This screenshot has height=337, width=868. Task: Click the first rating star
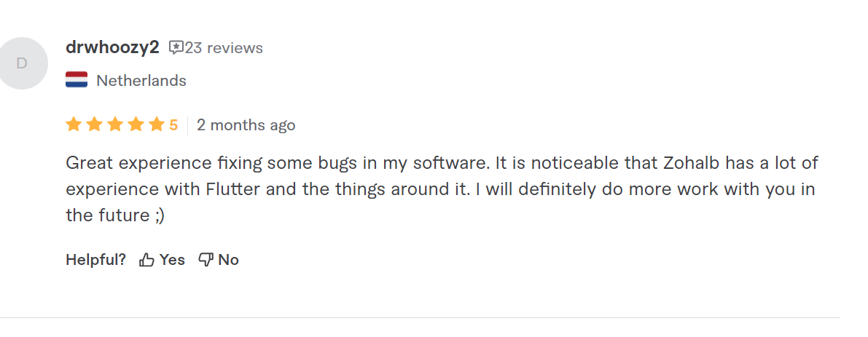tap(73, 125)
